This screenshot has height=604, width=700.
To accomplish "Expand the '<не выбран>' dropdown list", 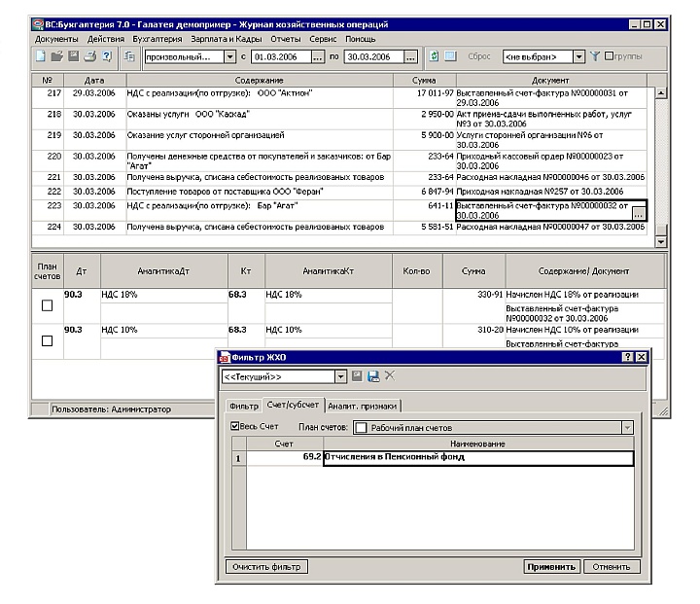I will tap(578, 57).
